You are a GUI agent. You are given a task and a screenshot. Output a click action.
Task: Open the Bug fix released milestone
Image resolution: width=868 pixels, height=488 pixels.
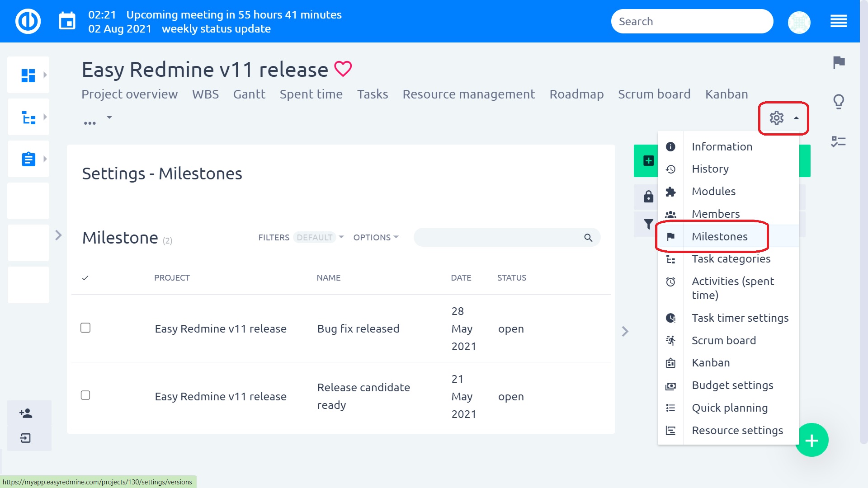pyautogui.click(x=358, y=328)
